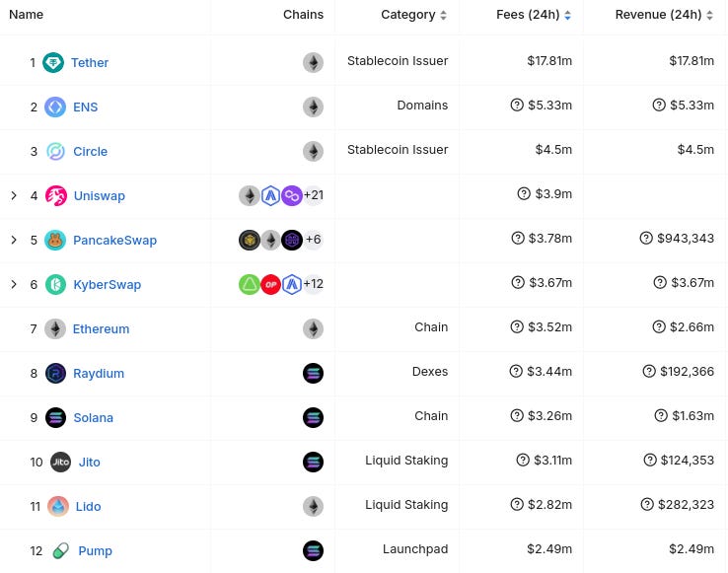Click Solana chain icon in Raydium row
This screenshot has height=573, width=728.
(x=314, y=374)
